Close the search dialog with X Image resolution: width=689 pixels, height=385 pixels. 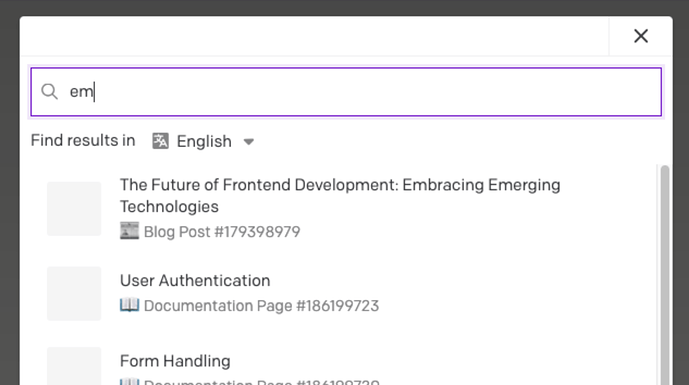(641, 36)
